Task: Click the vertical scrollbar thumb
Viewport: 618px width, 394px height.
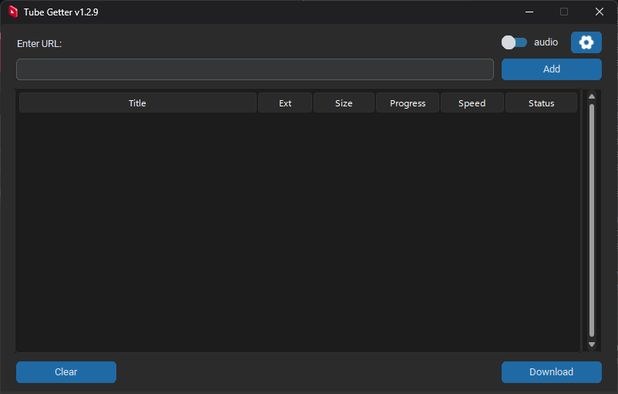Action: coord(592,221)
